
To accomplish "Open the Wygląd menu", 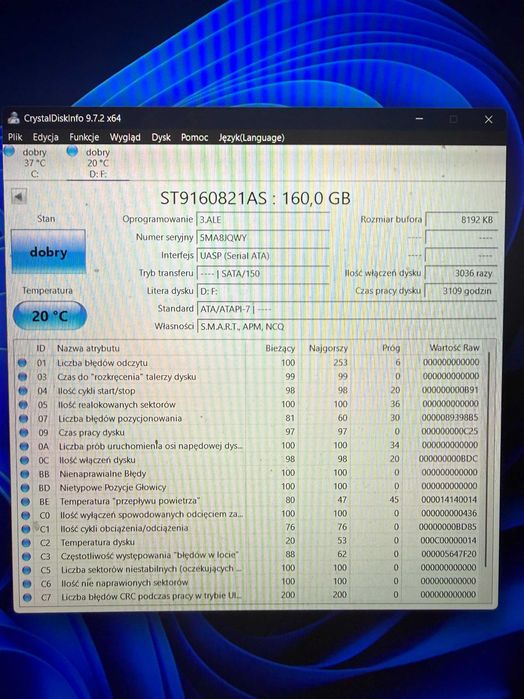I will (x=125, y=137).
